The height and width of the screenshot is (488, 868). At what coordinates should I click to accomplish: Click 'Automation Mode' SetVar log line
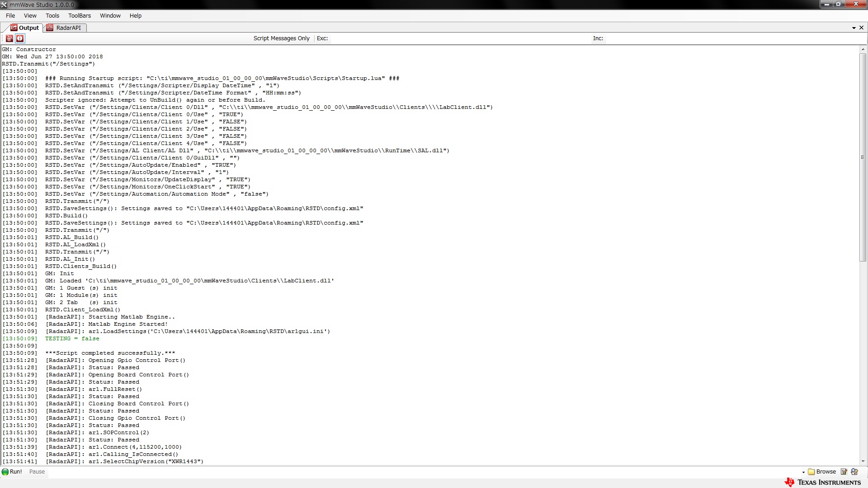157,194
